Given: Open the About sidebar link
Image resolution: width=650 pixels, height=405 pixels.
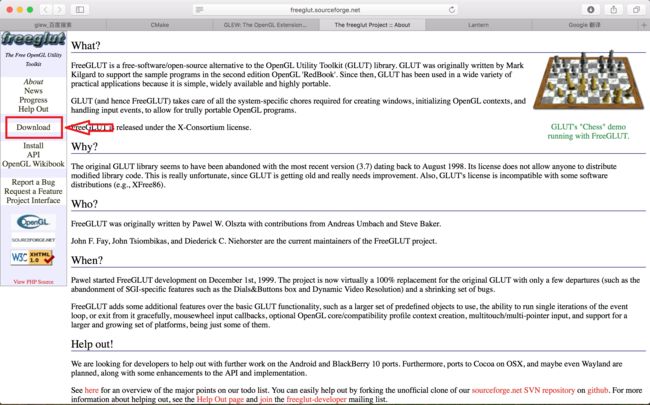Looking at the screenshot, I should click(33, 82).
